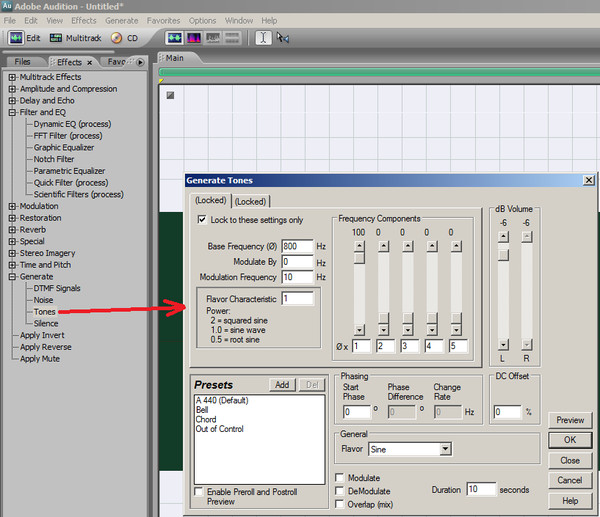Click down arrow of the first frequency slider
Screen dimensions: 600x517
tap(359, 330)
